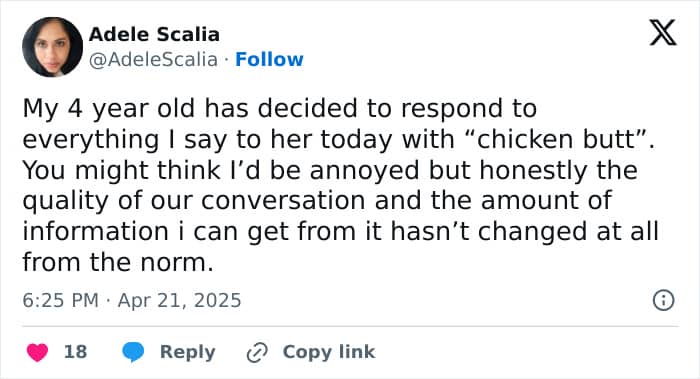Image resolution: width=700 pixels, height=379 pixels.
Task: Visit the @AdeleScalia handle
Action: click(x=153, y=59)
